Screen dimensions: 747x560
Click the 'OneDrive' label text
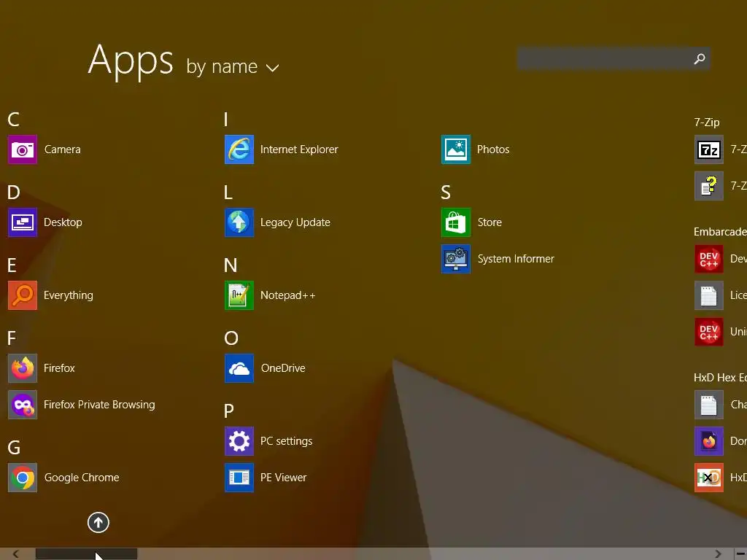click(283, 368)
